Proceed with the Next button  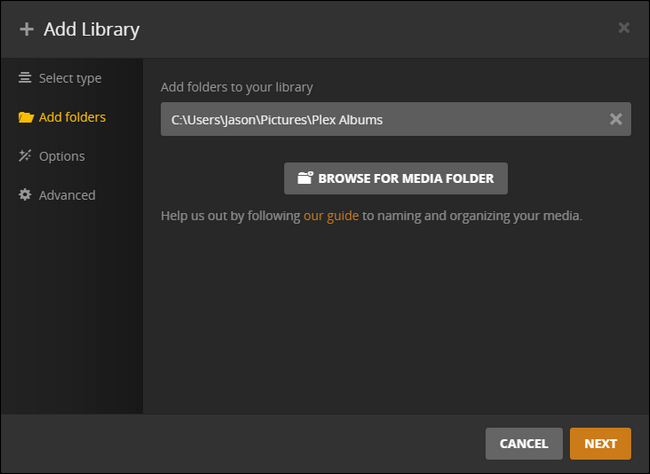(600, 444)
